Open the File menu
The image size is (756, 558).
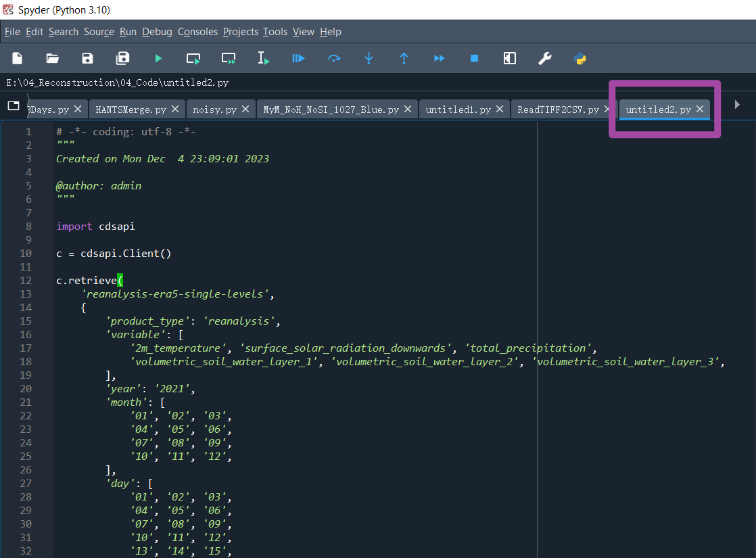tap(13, 32)
